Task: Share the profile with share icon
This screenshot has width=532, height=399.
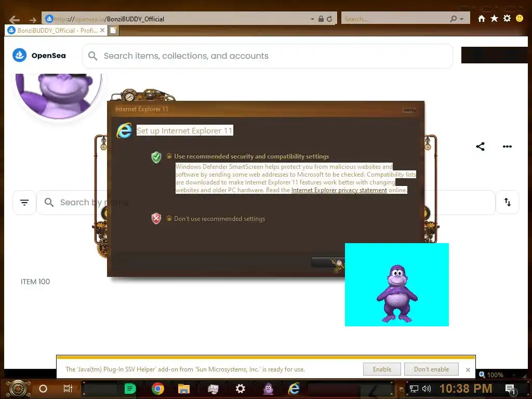Action: pos(480,147)
